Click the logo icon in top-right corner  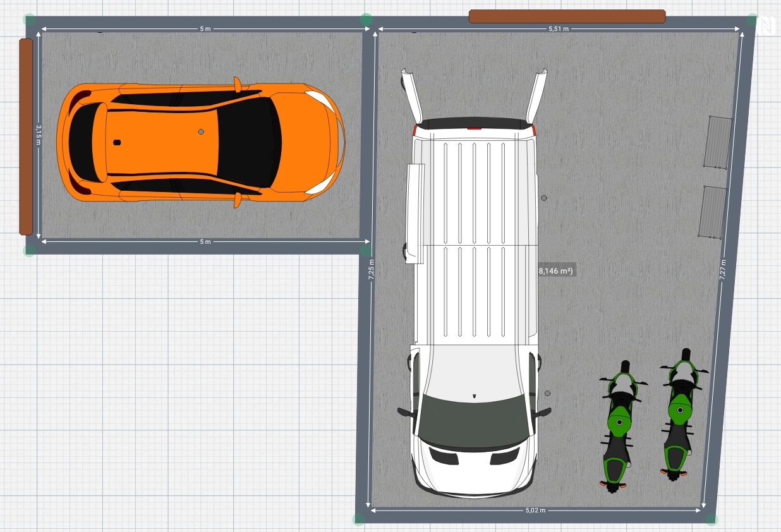point(766,25)
